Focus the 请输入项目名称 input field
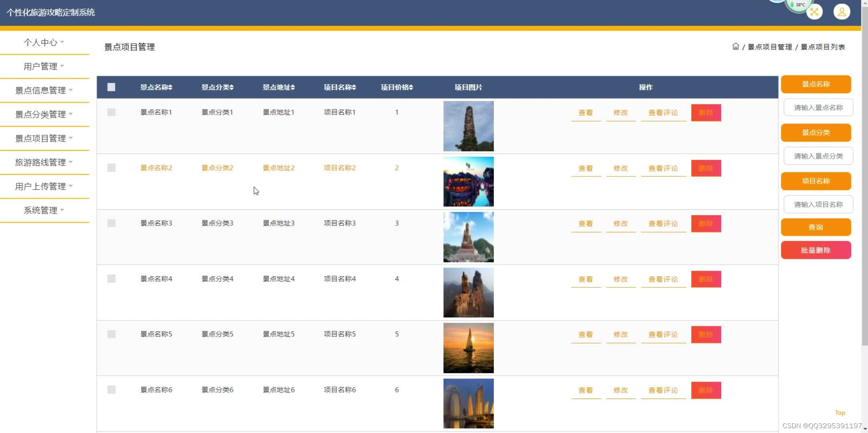This screenshot has width=868, height=433. 818,204
